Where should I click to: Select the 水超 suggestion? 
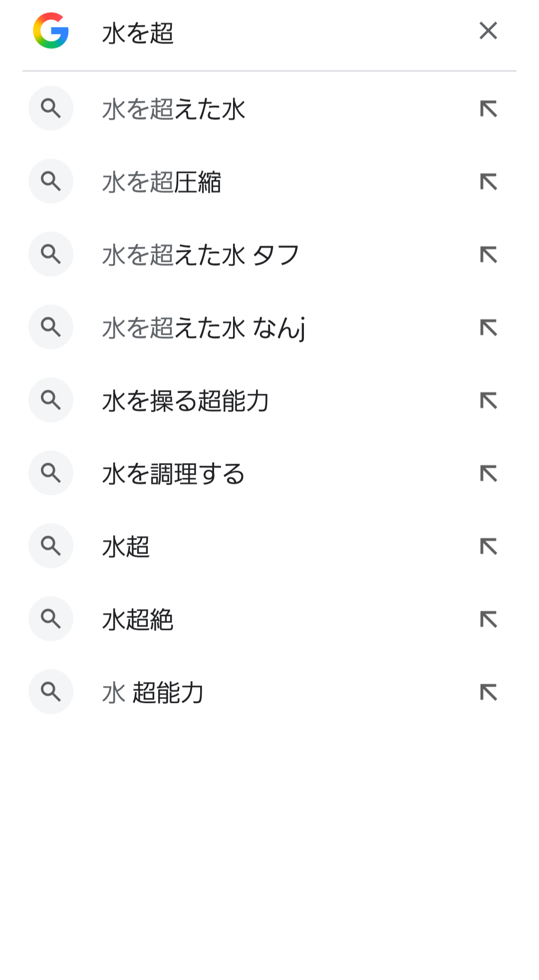[x=126, y=547]
